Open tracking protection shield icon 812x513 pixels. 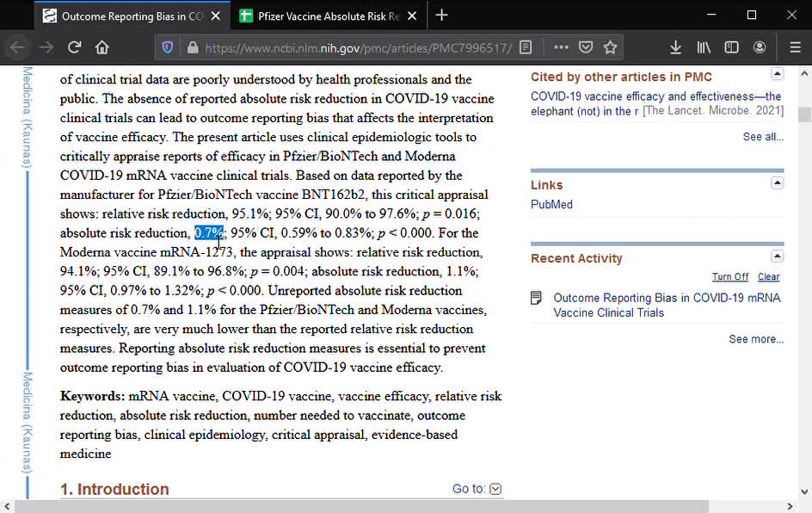(167, 47)
